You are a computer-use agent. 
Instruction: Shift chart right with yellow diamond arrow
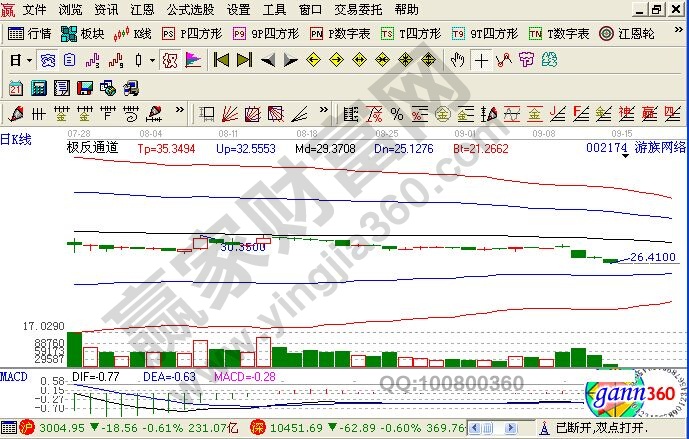(336, 60)
